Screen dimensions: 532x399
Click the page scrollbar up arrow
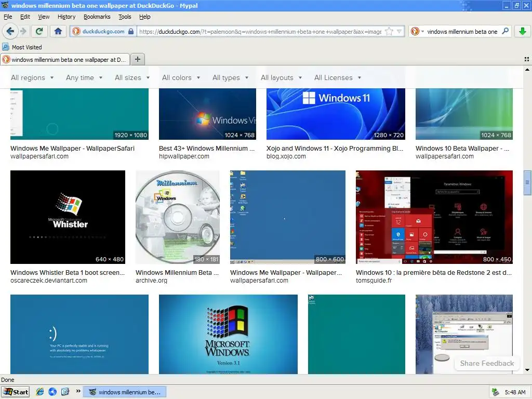click(x=527, y=70)
